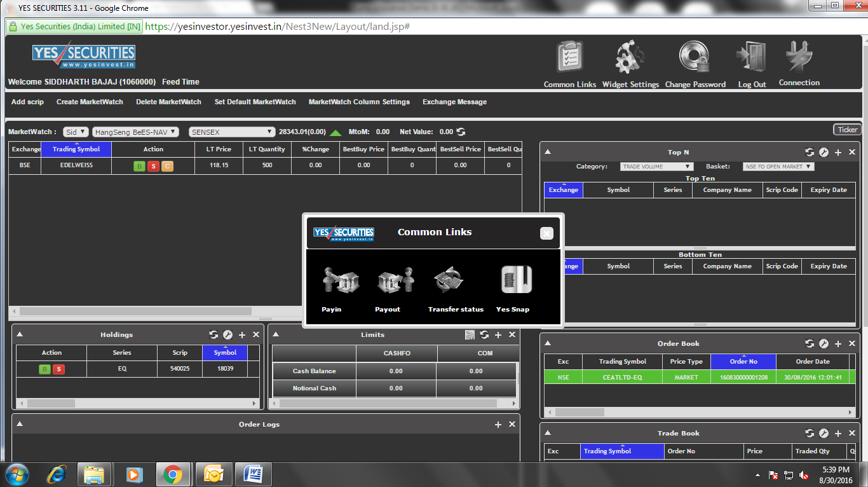Click the Connection plug icon
Screen dimensions: 868x487
pyautogui.click(x=799, y=57)
